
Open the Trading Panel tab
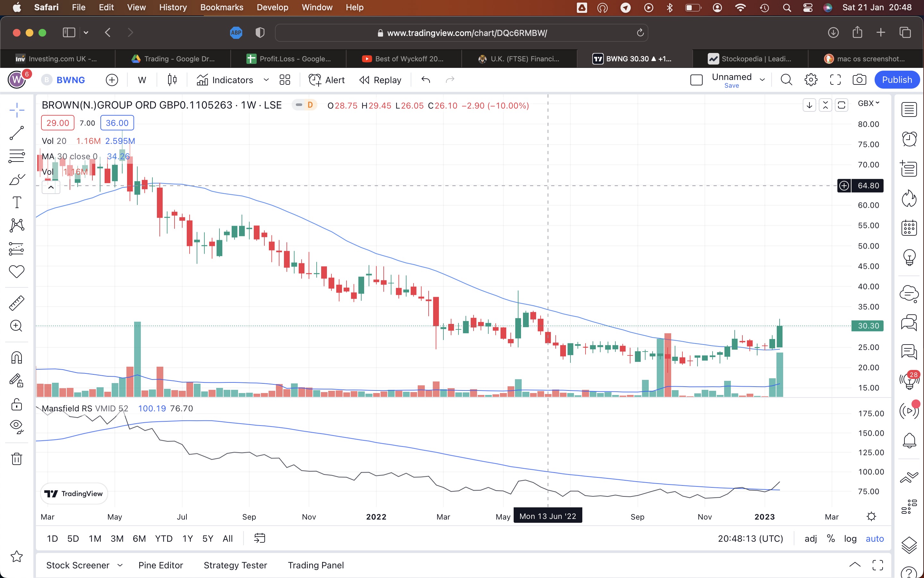[x=316, y=565]
